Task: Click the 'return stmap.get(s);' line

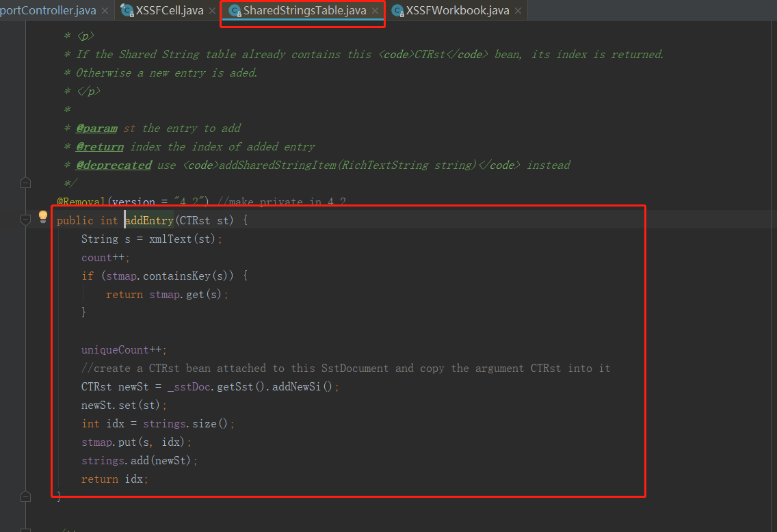Action: click(167, 294)
